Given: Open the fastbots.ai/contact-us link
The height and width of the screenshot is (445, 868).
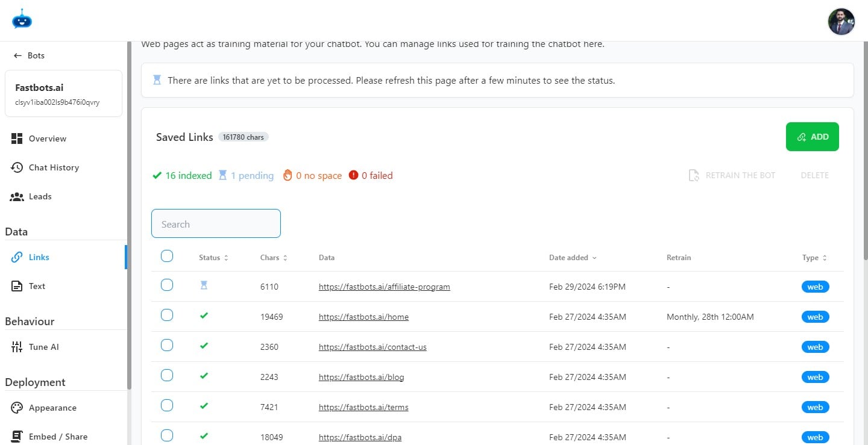Looking at the screenshot, I should pos(373,347).
